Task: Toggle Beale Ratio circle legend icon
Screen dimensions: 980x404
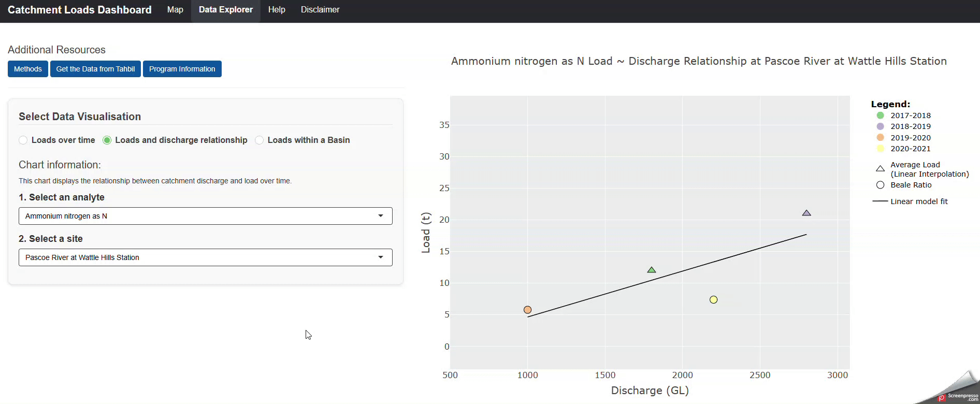Action: tap(880, 185)
